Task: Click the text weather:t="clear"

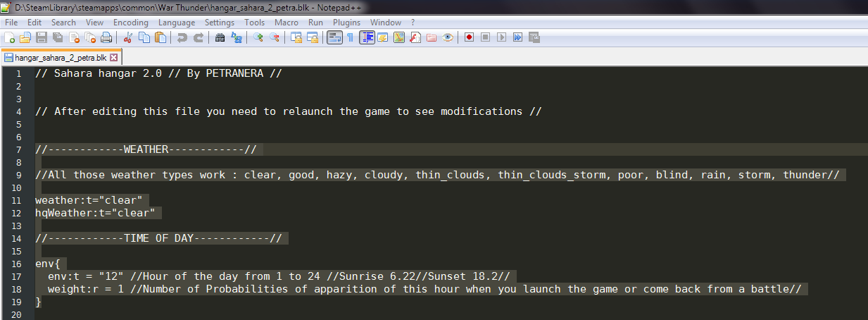Action: pos(89,200)
